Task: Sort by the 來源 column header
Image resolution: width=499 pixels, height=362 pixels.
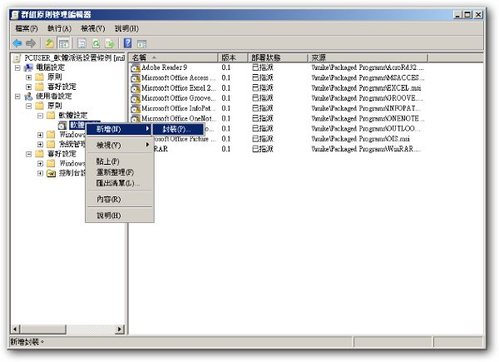Action: 367,58
